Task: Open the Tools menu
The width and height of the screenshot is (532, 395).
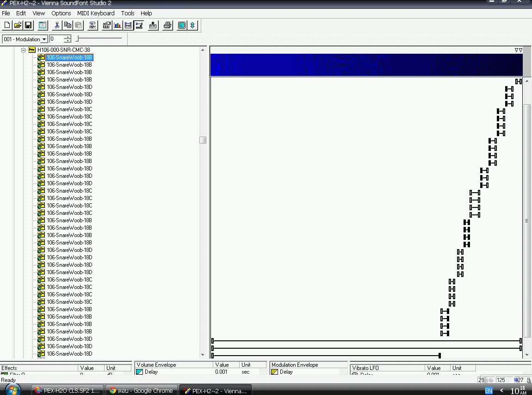Action: click(128, 13)
